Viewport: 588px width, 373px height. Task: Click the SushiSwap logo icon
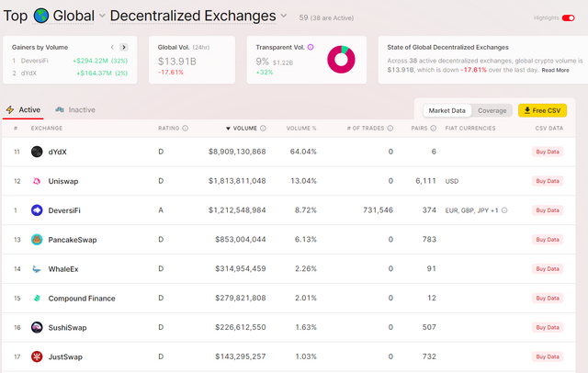37,327
